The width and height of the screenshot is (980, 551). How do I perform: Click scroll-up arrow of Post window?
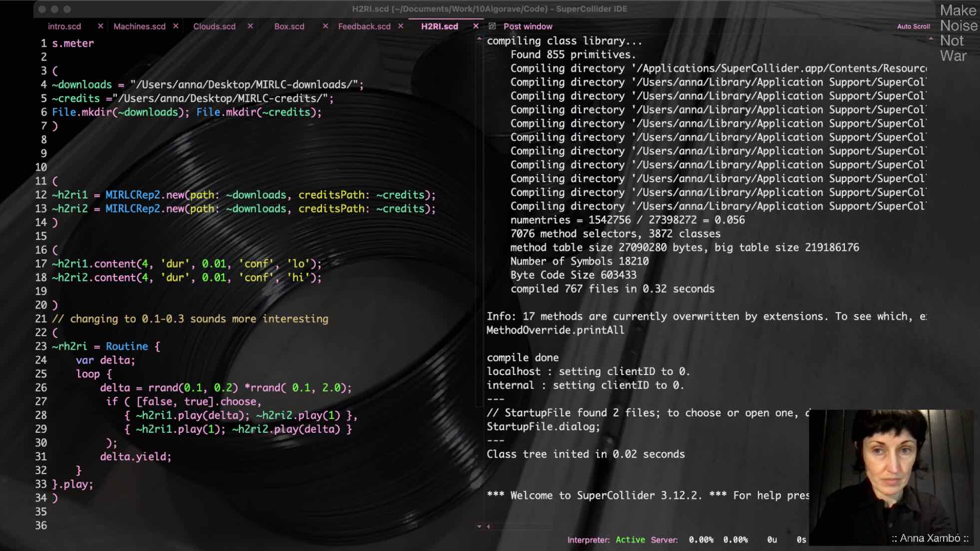coord(931,39)
